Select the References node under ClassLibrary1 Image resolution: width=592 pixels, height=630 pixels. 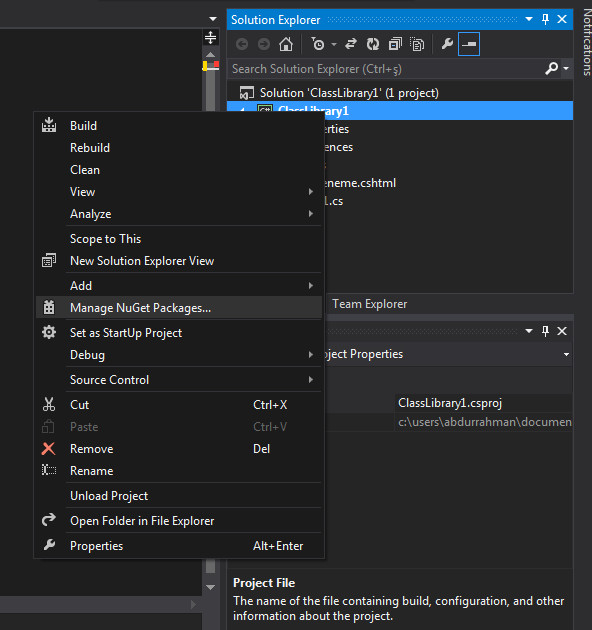(x=339, y=147)
